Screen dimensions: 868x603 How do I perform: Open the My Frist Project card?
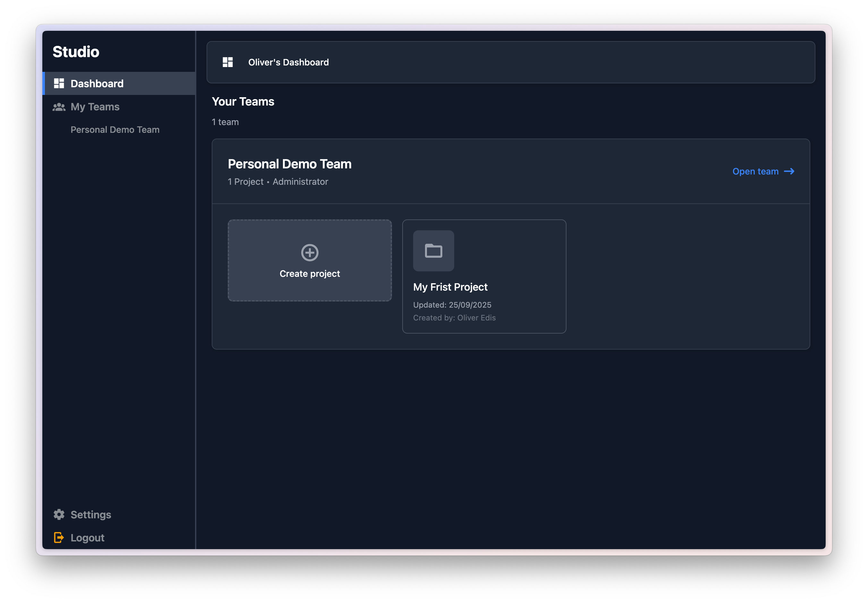[x=484, y=276]
